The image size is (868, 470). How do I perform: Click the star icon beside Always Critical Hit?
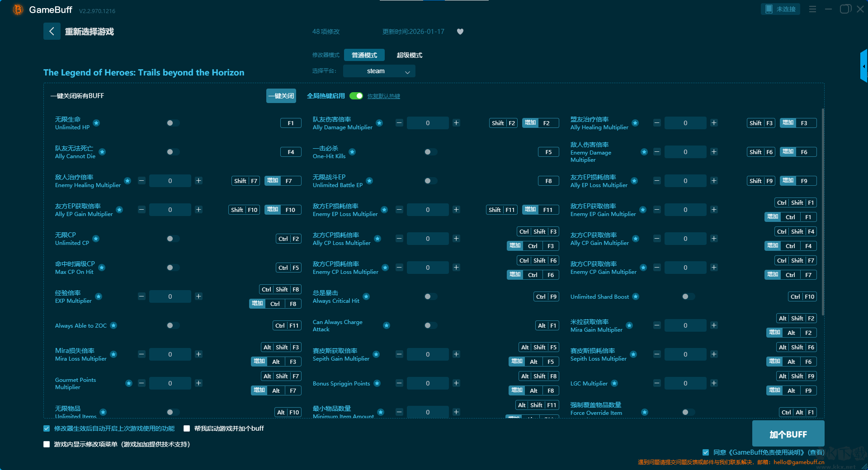tap(366, 296)
